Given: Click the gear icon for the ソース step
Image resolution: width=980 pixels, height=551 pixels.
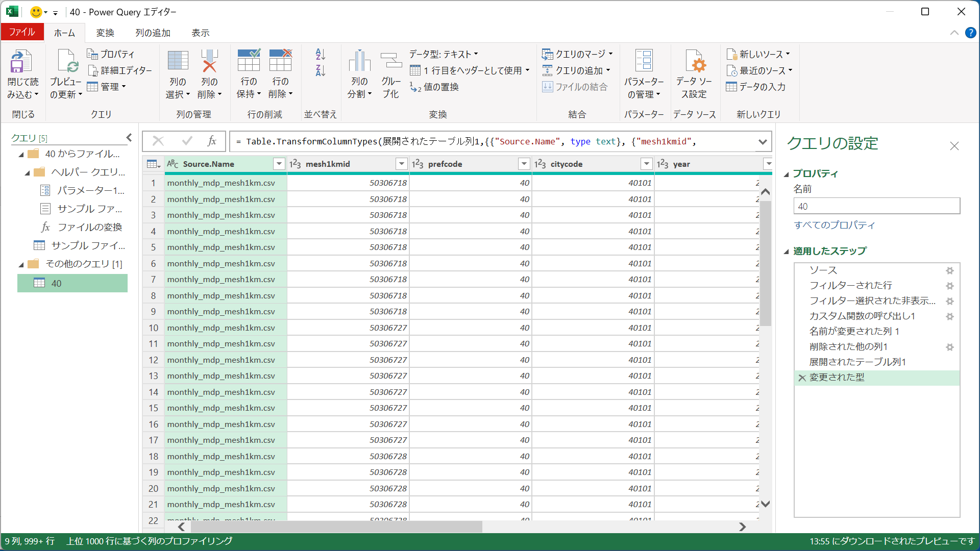Looking at the screenshot, I should coord(949,271).
